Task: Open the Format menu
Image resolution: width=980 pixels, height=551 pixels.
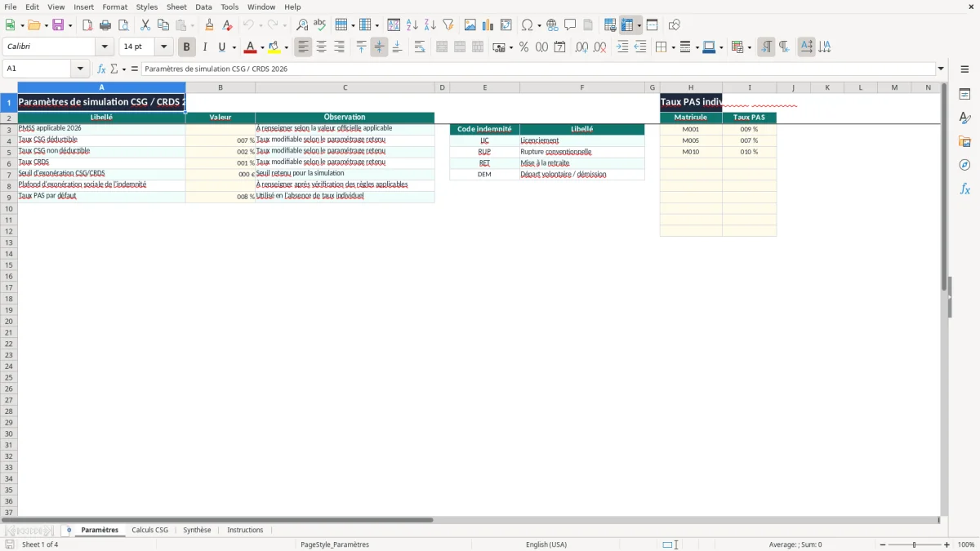Action: point(115,7)
